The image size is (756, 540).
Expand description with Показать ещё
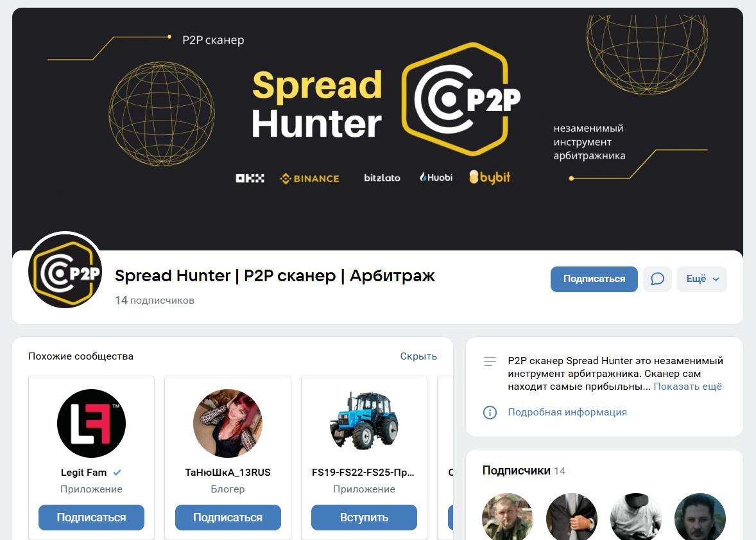click(687, 387)
